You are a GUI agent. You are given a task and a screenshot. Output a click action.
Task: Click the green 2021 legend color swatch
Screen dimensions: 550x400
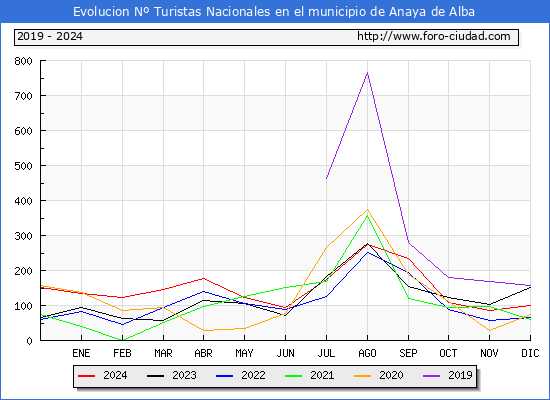click(x=294, y=376)
